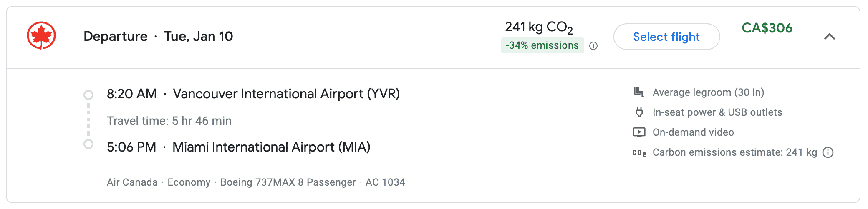Click the departure circle marker at 8:20 AM
868x209 pixels.
tap(88, 95)
